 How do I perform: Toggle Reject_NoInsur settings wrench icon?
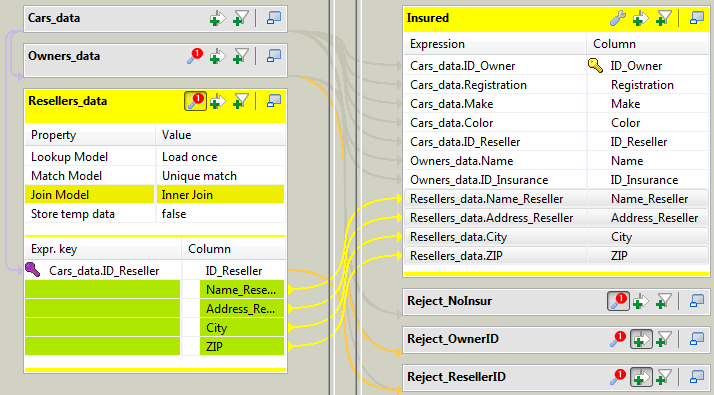click(x=618, y=301)
